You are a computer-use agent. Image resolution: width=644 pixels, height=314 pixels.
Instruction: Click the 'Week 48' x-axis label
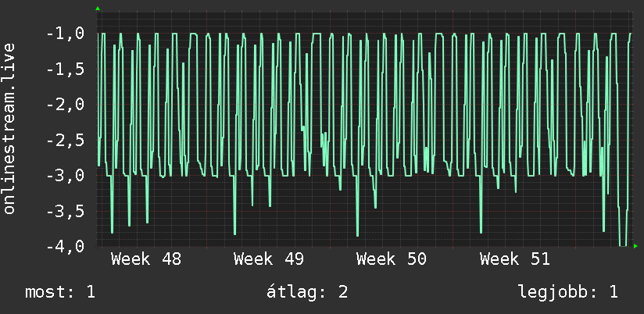click(x=146, y=259)
